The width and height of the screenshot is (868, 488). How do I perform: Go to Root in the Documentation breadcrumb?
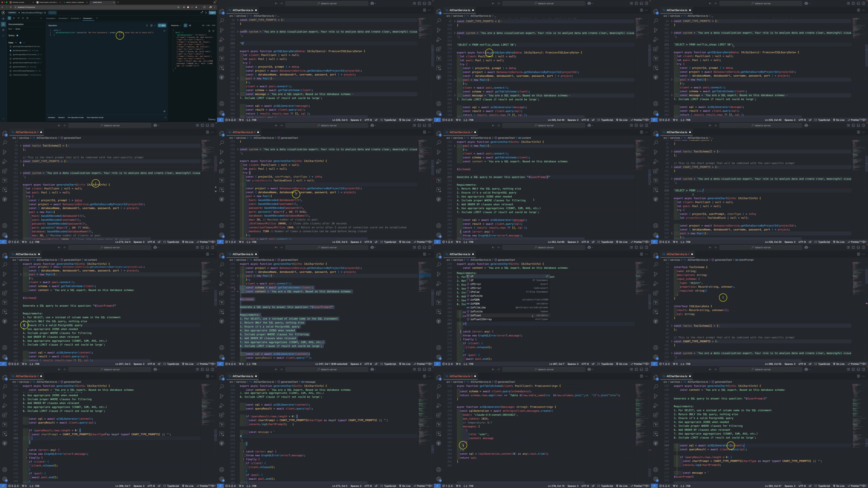point(10,29)
